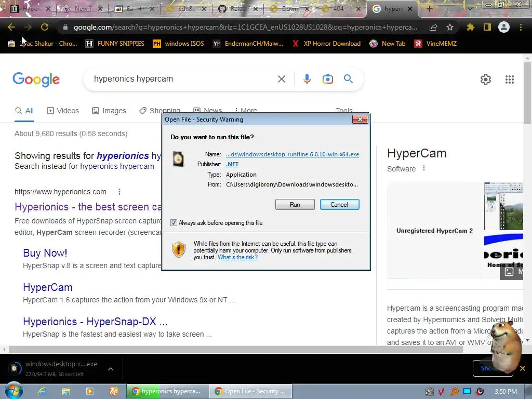Screen dimensions: 532x399
Task: Open the Tools search option
Action: click(x=344, y=111)
